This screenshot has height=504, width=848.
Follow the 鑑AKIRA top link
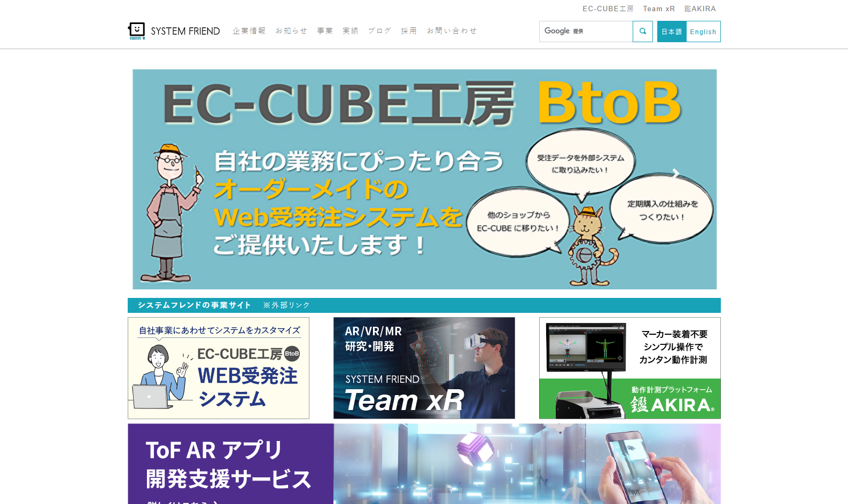(x=700, y=9)
